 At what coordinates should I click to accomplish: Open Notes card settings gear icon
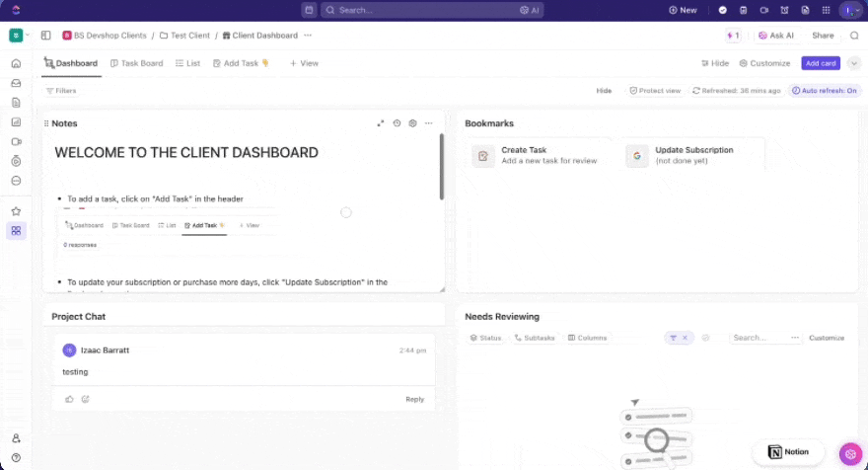pyautogui.click(x=412, y=123)
